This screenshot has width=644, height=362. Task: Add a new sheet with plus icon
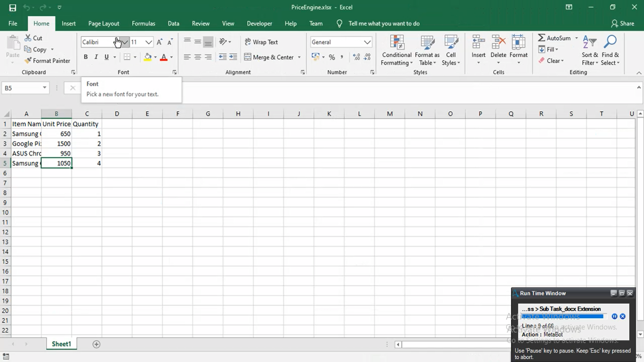click(x=96, y=345)
